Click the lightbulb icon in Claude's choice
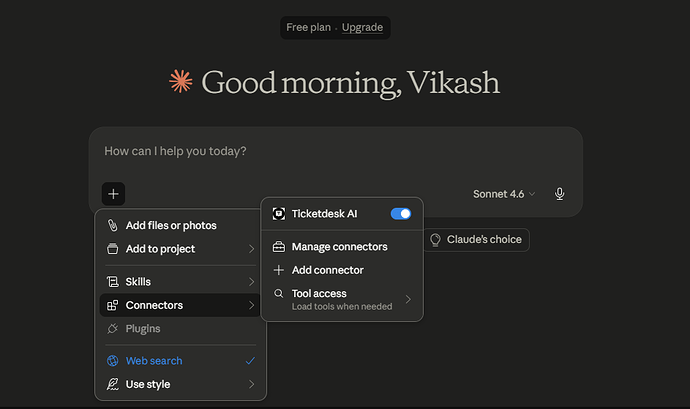 point(435,240)
